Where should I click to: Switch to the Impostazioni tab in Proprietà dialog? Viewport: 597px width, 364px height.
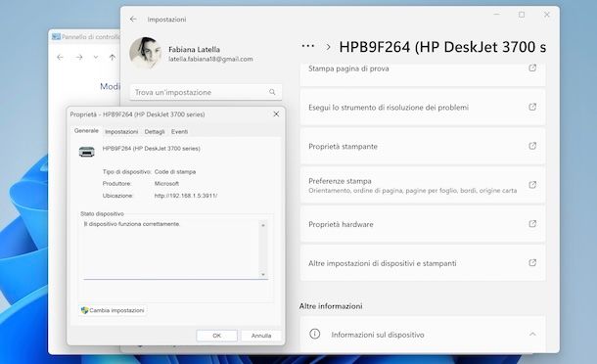tap(121, 132)
